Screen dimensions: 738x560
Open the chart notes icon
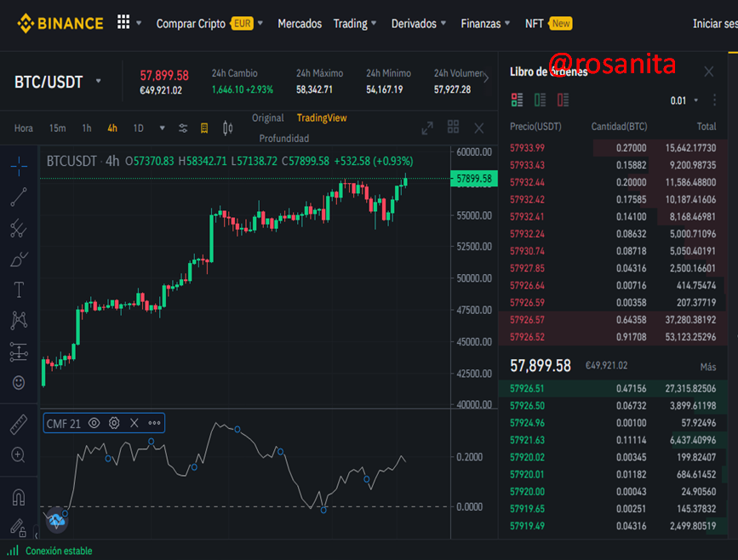click(x=204, y=129)
